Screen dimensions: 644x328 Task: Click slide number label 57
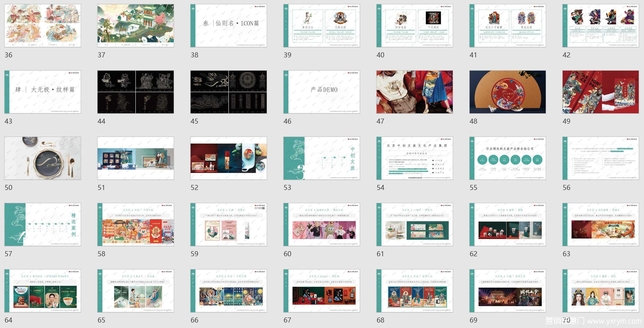click(x=8, y=254)
